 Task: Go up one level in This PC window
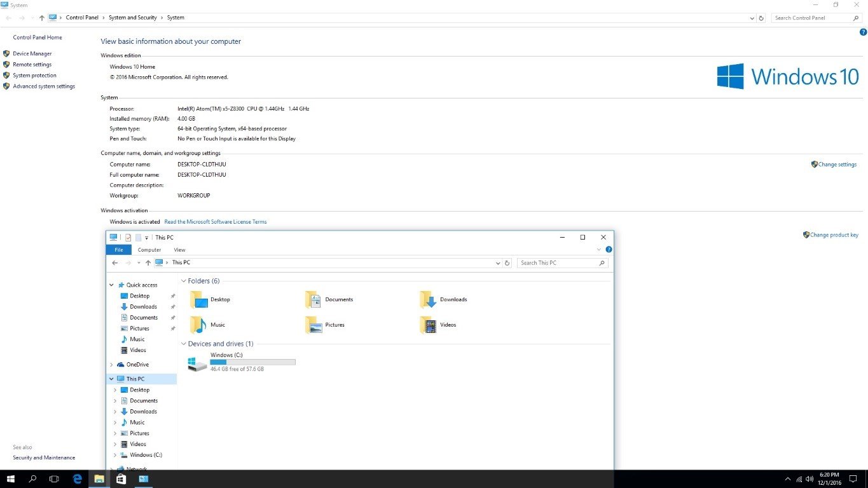(x=148, y=262)
